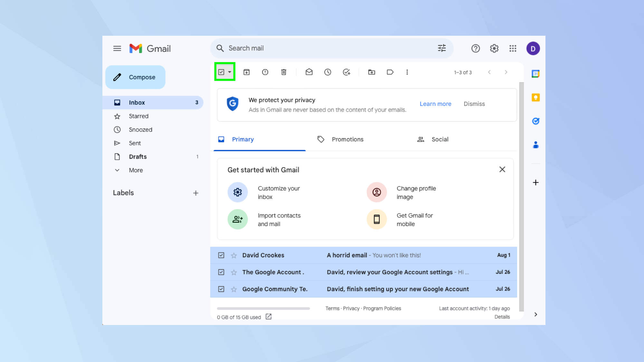Click the Delete trash icon

[283, 72]
